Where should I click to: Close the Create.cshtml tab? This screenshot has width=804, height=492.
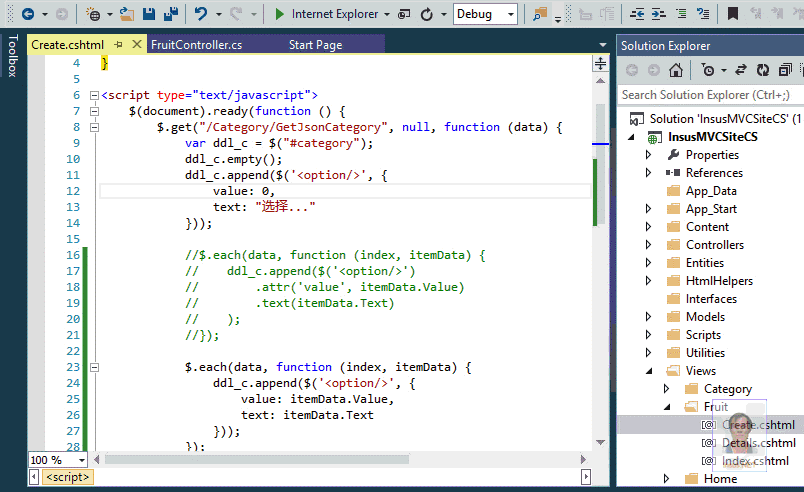[136, 45]
